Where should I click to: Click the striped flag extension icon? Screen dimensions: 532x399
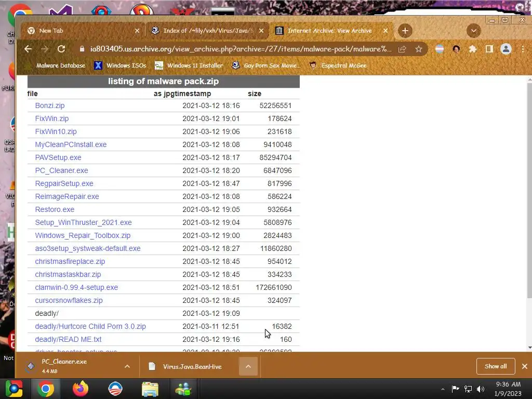click(x=440, y=49)
